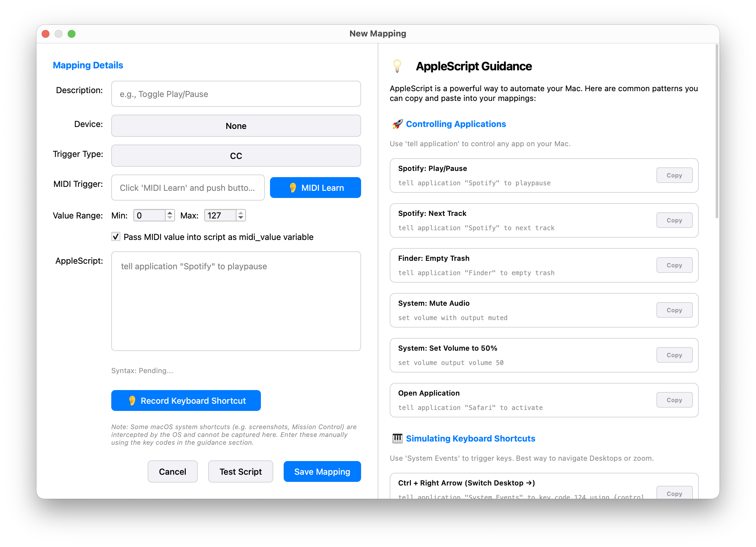Open the Device dropdown showing None

236,126
